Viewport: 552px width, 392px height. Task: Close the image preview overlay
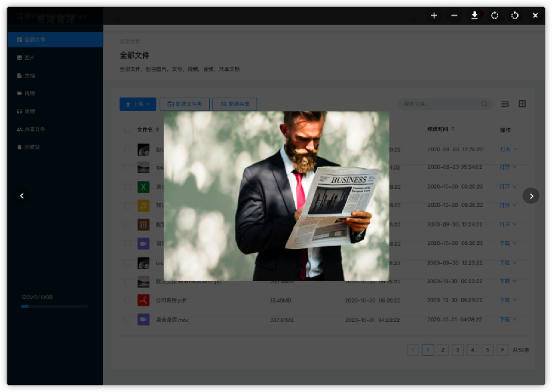click(x=535, y=15)
